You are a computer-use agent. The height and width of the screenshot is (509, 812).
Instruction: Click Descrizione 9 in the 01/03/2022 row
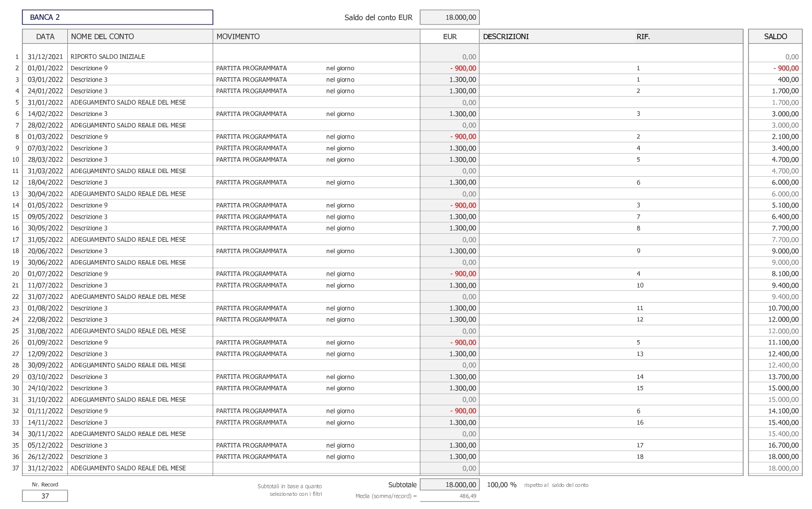pos(89,137)
